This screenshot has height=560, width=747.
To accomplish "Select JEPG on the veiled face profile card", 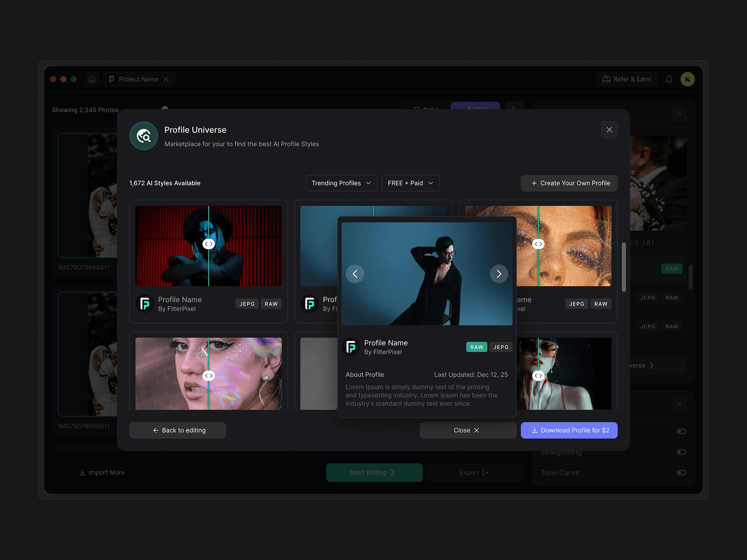I will tap(577, 304).
